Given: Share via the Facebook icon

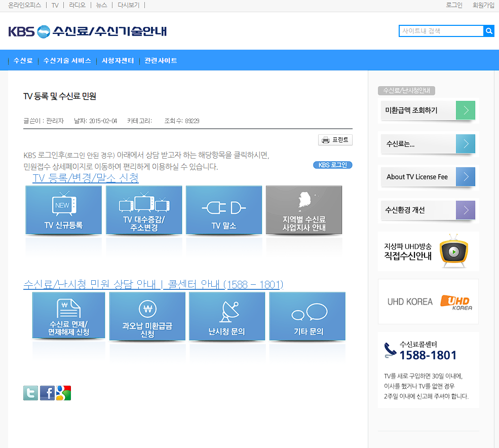Looking at the screenshot, I should pyautogui.click(x=47, y=393).
